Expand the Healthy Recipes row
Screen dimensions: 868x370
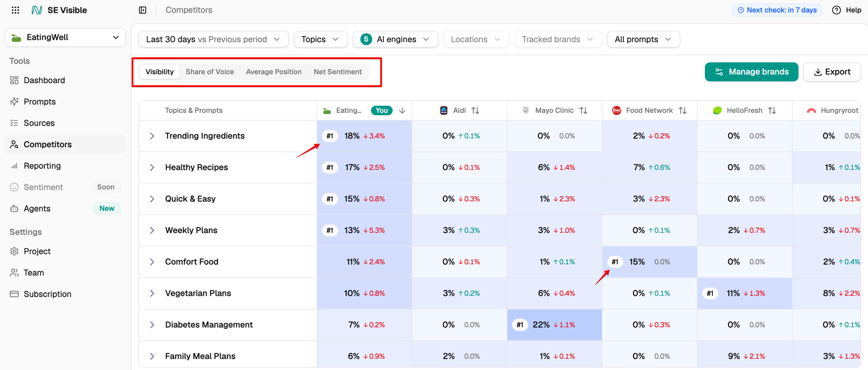click(x=152, y=167)
